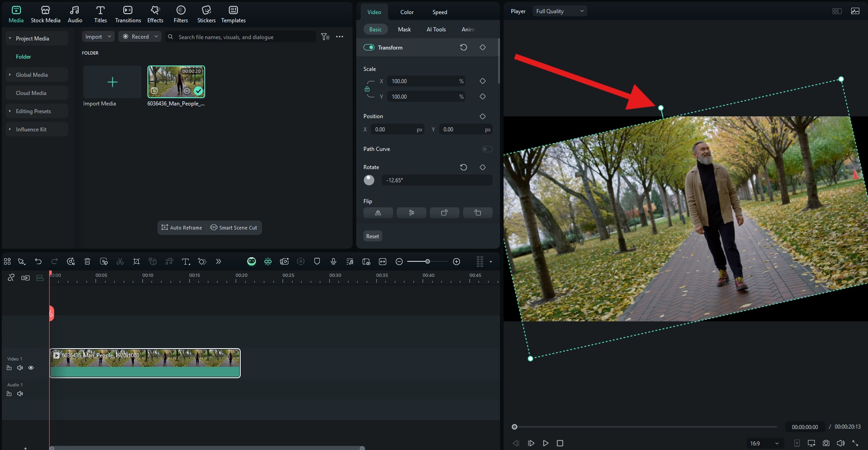
Task: Open the 16:9 aspect ratio dropdown
Action: [x=764, y=443]
